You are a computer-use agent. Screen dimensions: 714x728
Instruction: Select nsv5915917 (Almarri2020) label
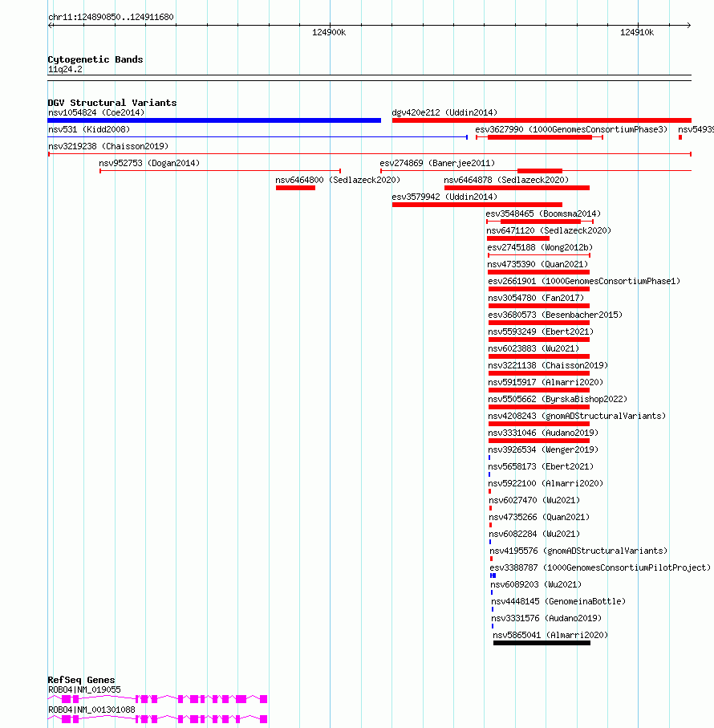(546, 382)
